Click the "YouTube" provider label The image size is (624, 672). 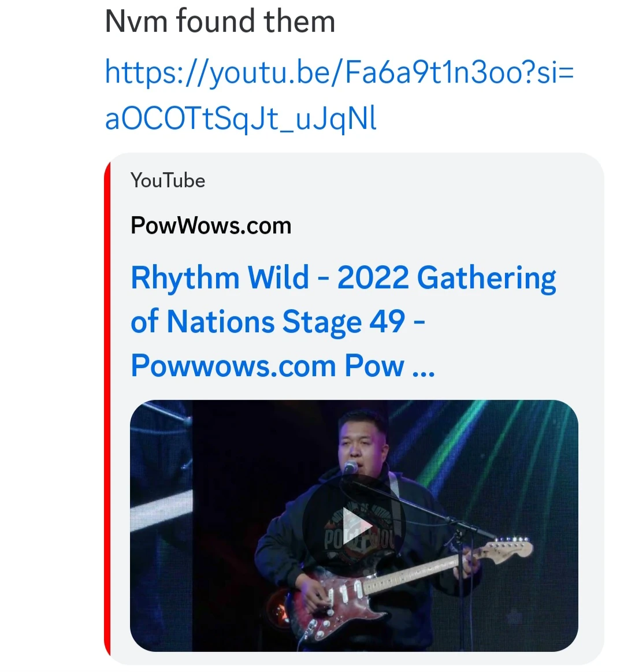pos(168,180)
